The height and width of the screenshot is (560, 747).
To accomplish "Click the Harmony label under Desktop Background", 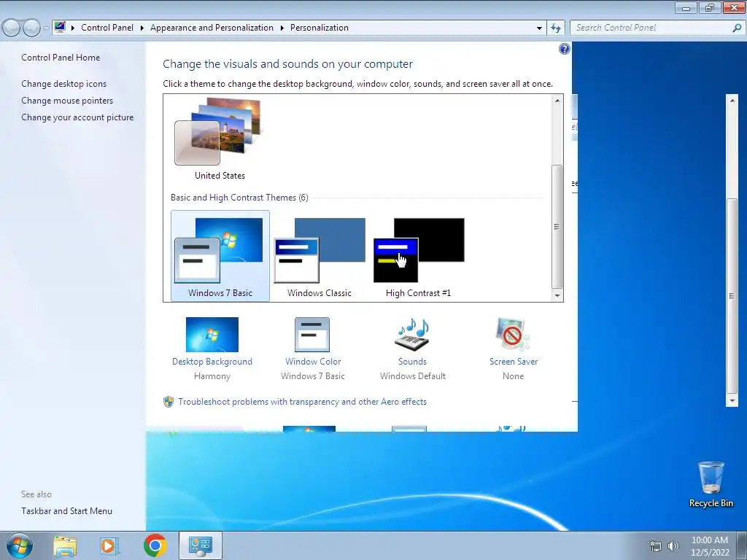I will pos(212,376).
